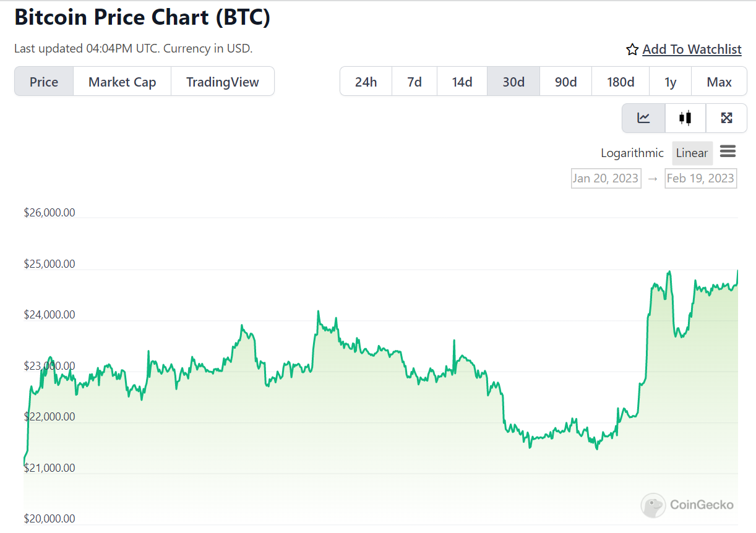
Task: Open the hamburger chart export menu
Action: click(728, 152)
